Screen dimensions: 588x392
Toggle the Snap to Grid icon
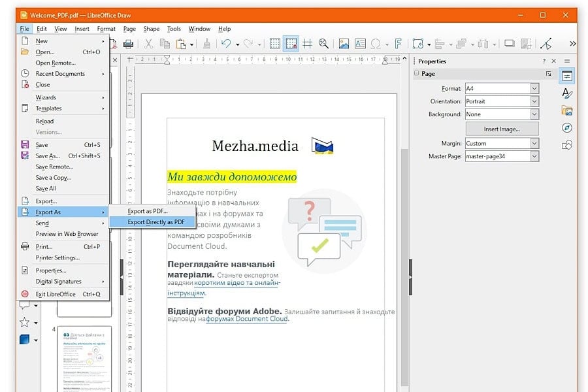click(291, 44)
